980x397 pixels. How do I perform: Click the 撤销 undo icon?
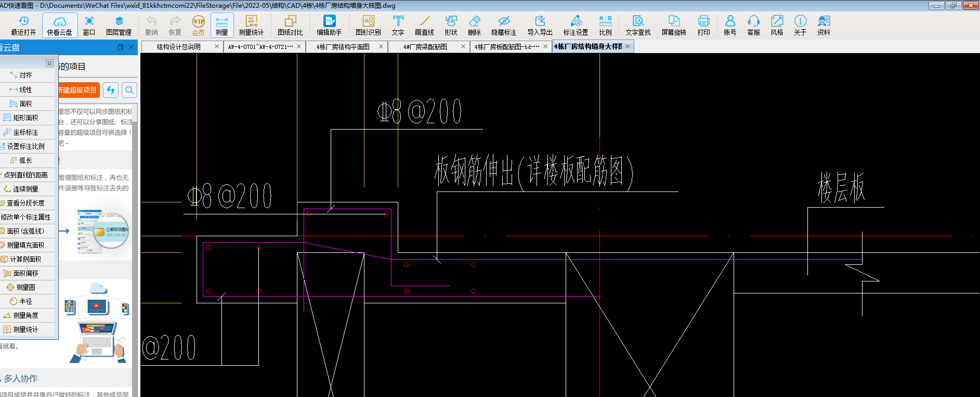[152, 25]
